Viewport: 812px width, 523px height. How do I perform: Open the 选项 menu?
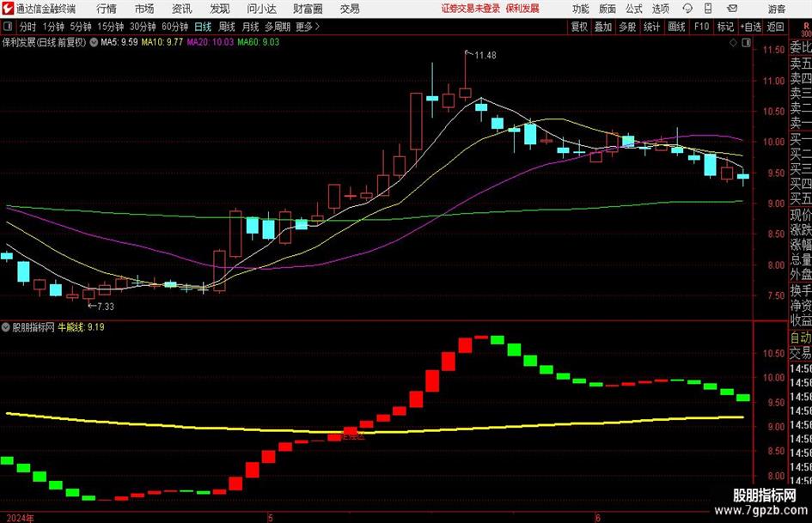click(x=660, y=9)
